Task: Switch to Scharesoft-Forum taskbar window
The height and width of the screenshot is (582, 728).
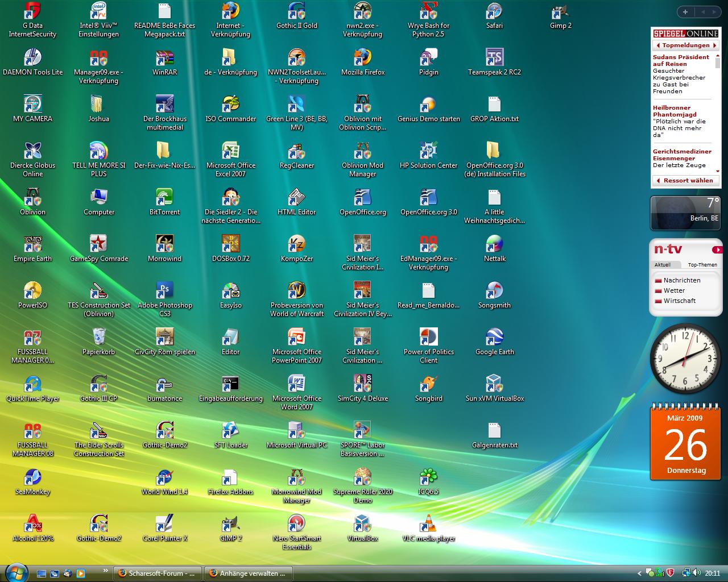Action: point(157,573)
